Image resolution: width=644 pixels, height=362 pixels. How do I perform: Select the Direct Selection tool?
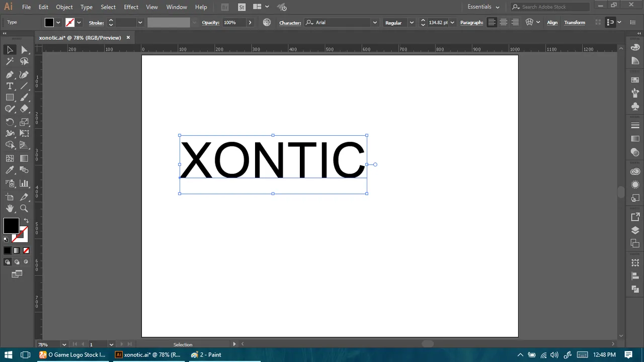point(24,50)
